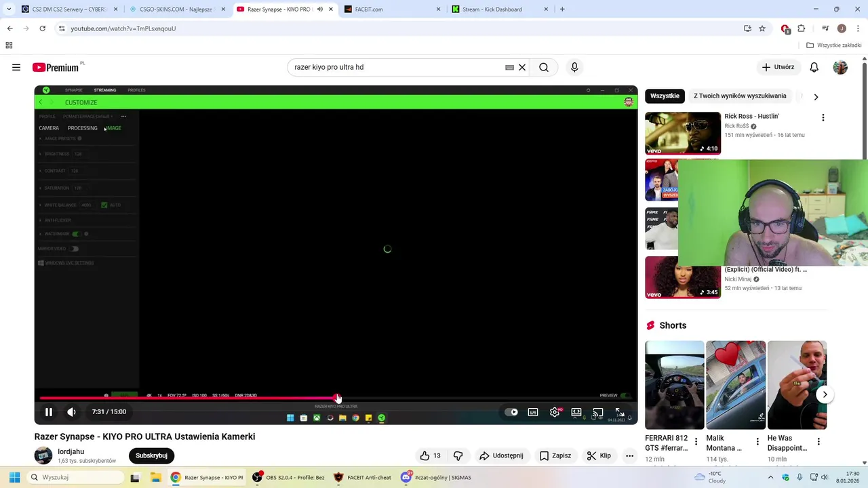Dislike this video
This screenshot has width=868, height=488.
458,455
